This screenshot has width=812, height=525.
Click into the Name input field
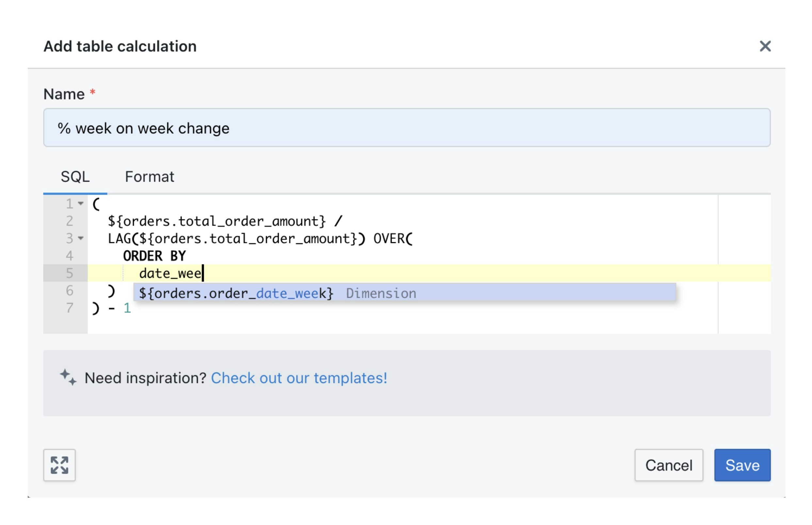[406, 128]
